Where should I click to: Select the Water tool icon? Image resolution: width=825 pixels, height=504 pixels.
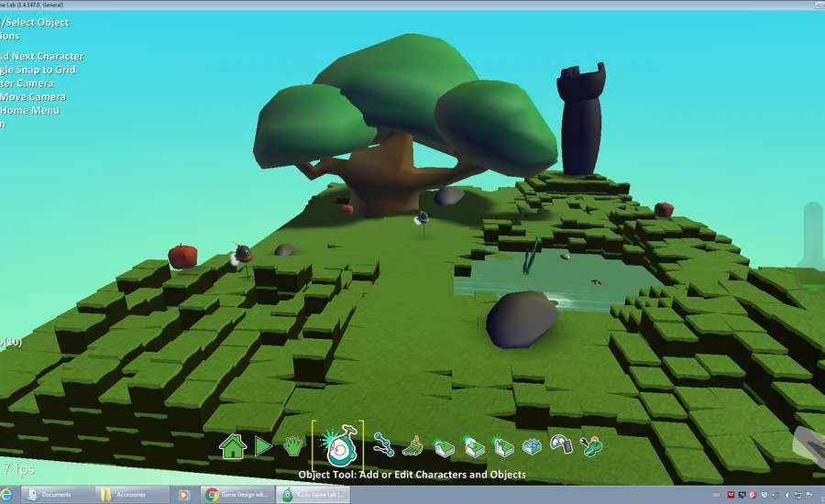[532, 446]
